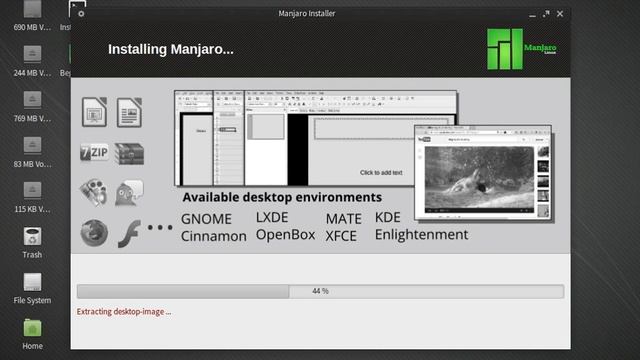Click the 44 % installation progress bar
The image size is (640, 360).
(320, 291)
